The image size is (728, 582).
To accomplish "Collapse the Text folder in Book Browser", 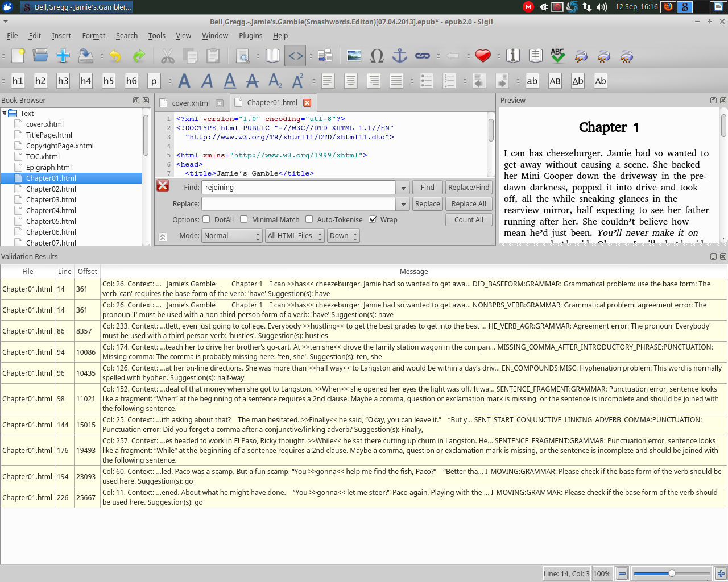I will (5, 113).
